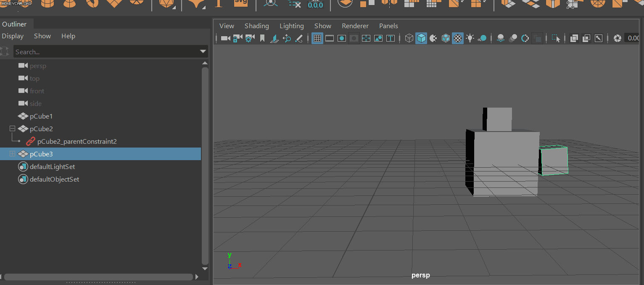The height and width of the screenshot is (285, 644).
Task: Expand the pCube3 hierarchy
Action: point(12,154)
